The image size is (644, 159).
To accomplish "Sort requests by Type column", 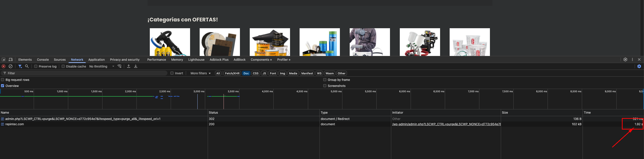I will (x=355, y=113).
